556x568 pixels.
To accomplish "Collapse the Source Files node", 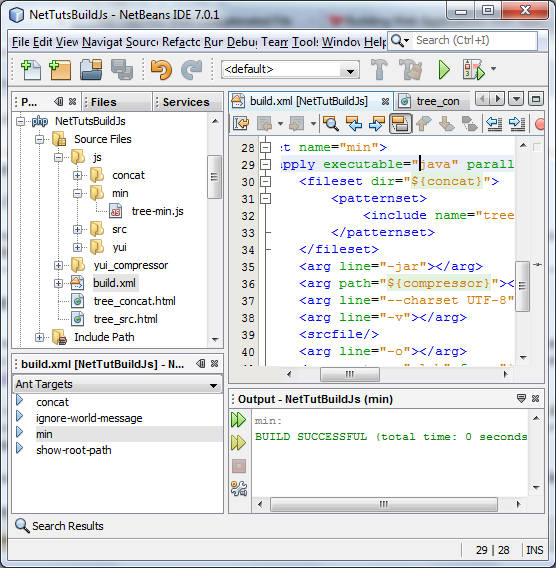I will [x=39, y=139].
